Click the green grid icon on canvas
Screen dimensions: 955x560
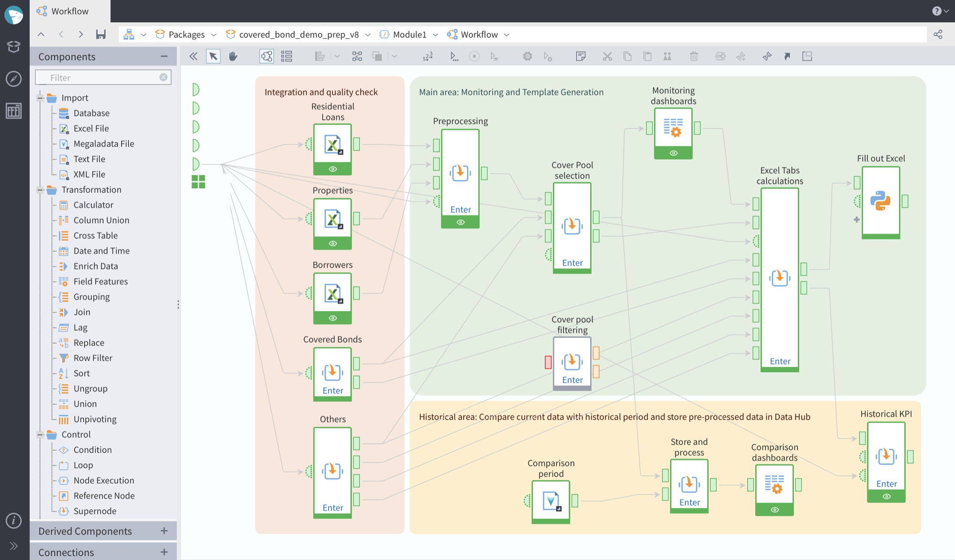(198, 182)
